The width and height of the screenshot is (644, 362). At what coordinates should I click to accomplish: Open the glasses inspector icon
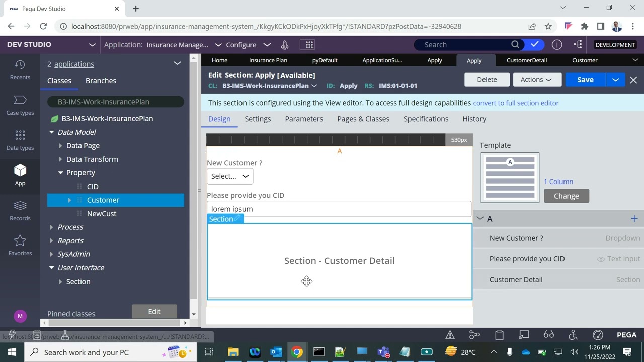click(549, 335)
